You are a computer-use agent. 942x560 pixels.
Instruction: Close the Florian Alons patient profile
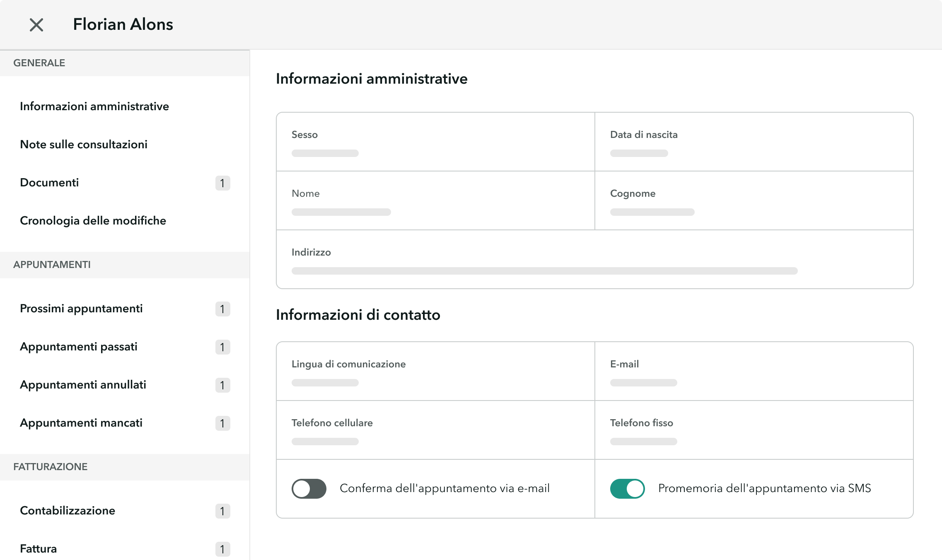(36, 24)
